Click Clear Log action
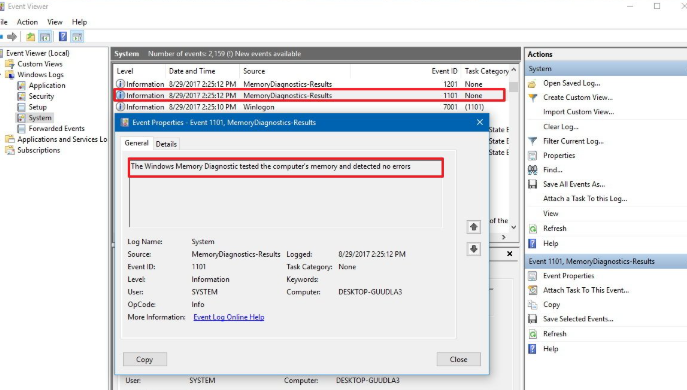 click(x=561, y=127)
